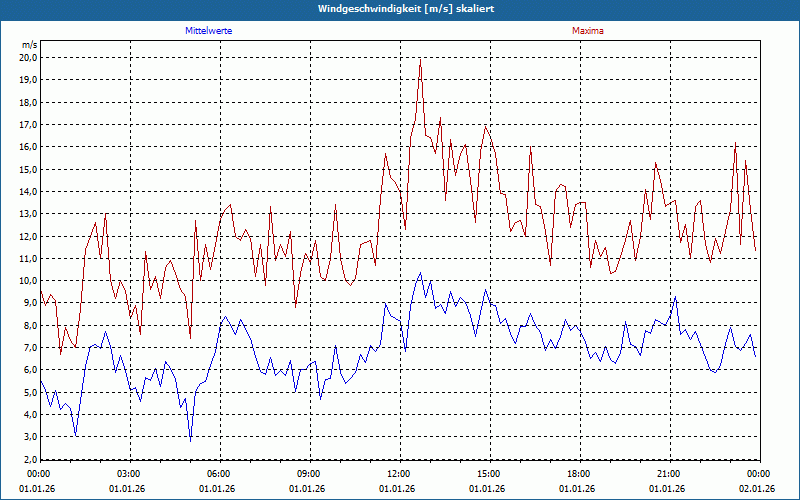Click the "01.01.26" date under 06:00
Screen dimensions: 800x500
[x=217, y=488]
